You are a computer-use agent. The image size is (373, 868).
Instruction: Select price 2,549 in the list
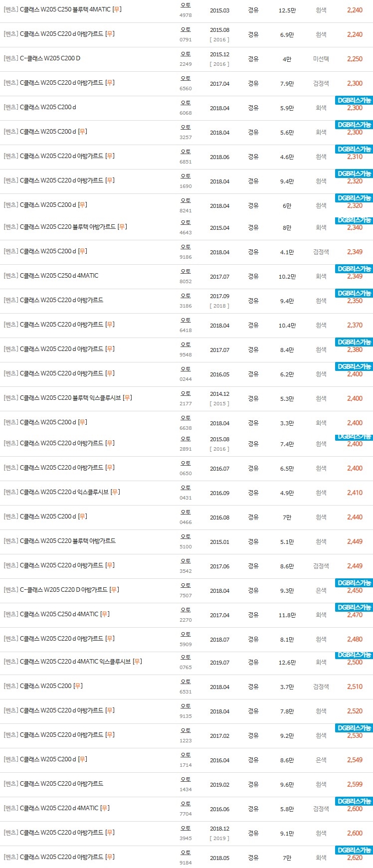pyautogui.click(x=355, y=760)
